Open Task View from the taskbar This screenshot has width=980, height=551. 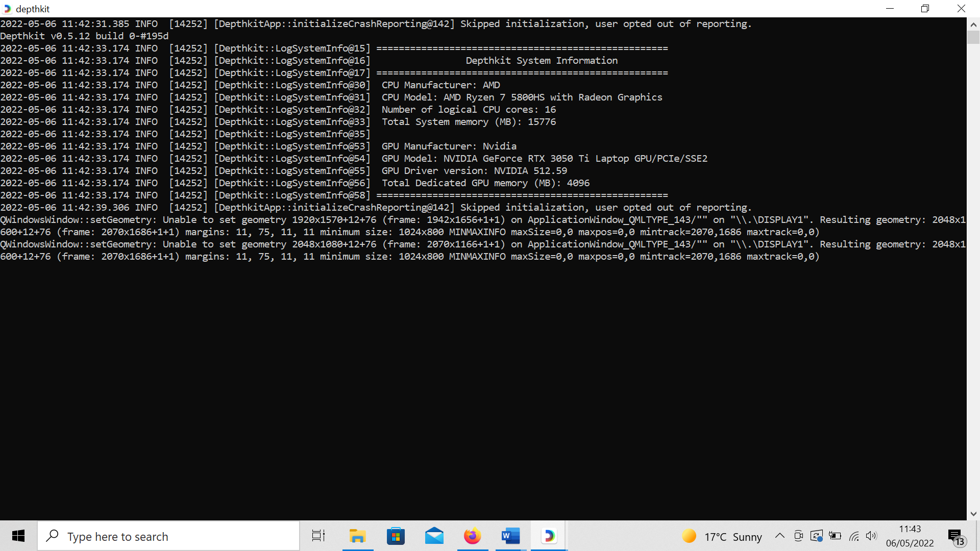318,536
